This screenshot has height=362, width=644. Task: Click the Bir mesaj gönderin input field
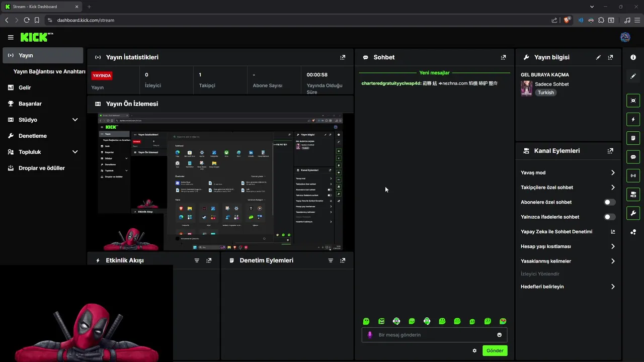434,335
